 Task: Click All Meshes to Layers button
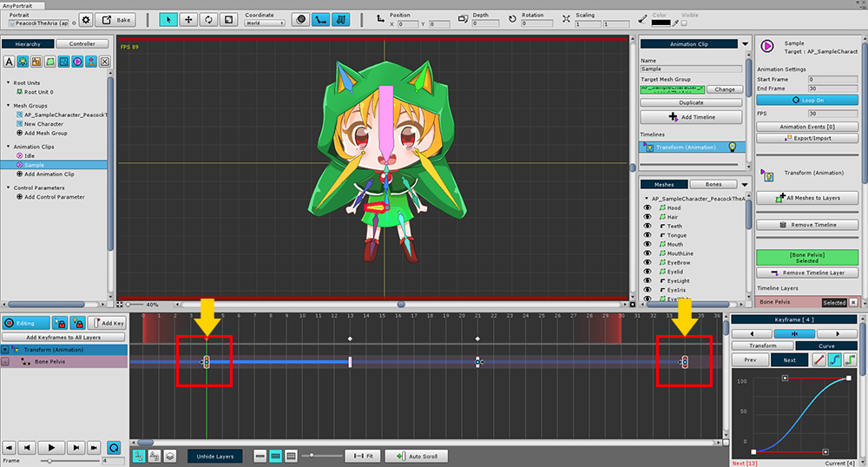tap(807, 198)
